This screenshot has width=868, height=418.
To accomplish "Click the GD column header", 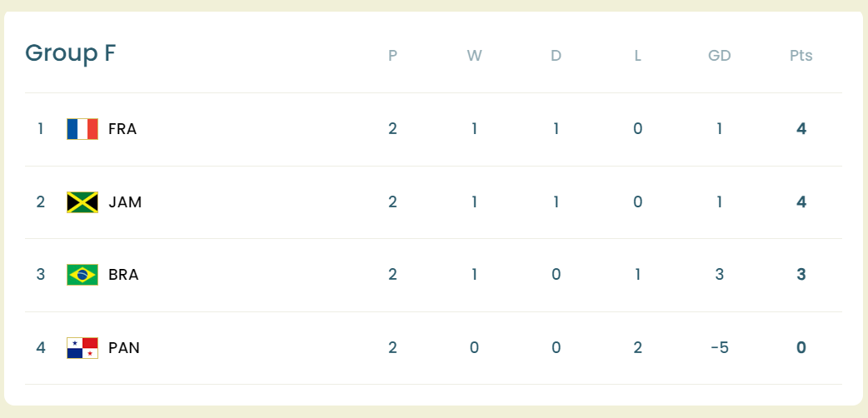I will click(x=720, y=57).
